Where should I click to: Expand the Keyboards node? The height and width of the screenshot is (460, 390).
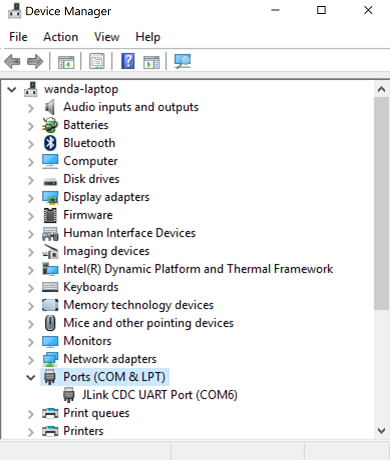coord(31,288)
